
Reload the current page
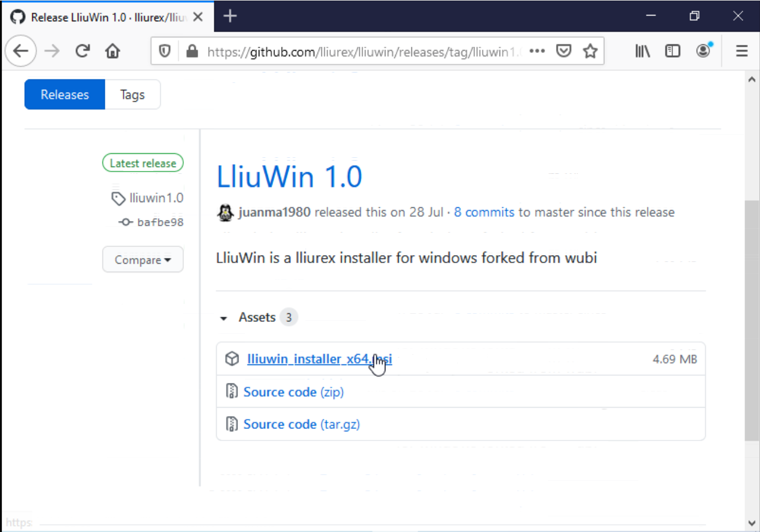(82, 51)
